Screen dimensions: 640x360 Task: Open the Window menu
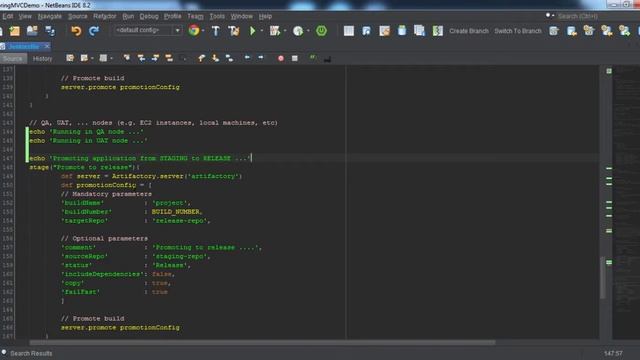coord(242,16)
